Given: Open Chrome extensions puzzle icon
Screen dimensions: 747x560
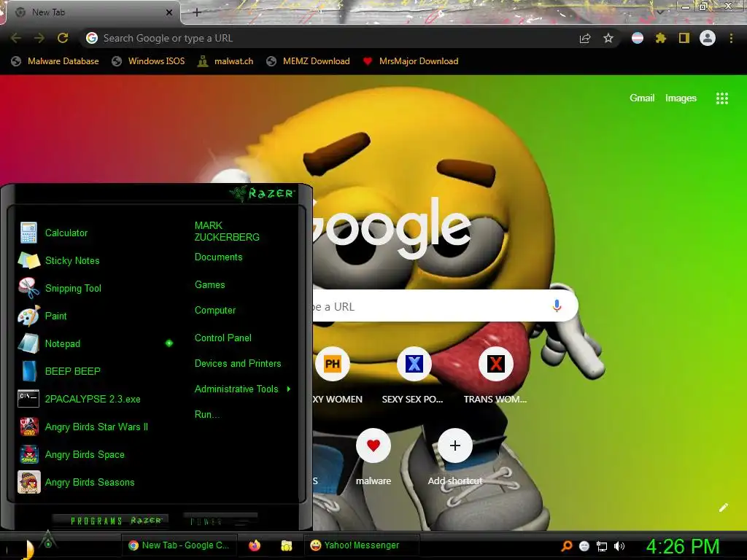Looking at the screenshot, I should pos(660,38).
